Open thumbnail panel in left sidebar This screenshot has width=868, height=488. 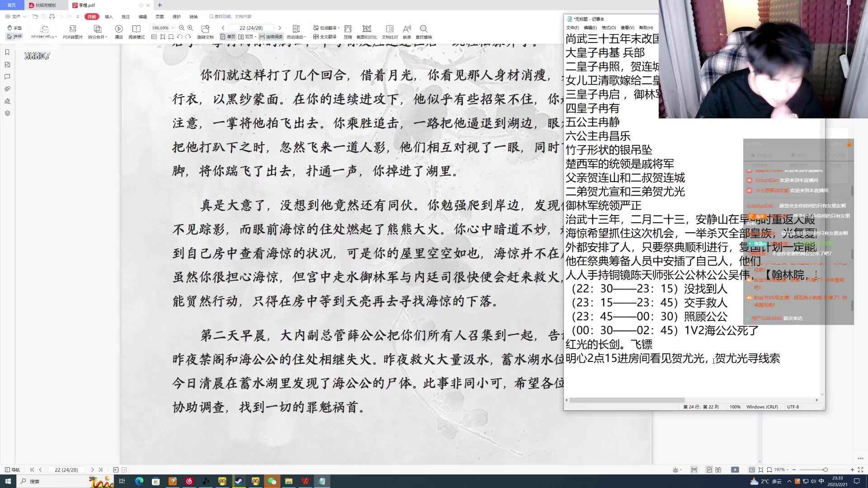point(7,65)
